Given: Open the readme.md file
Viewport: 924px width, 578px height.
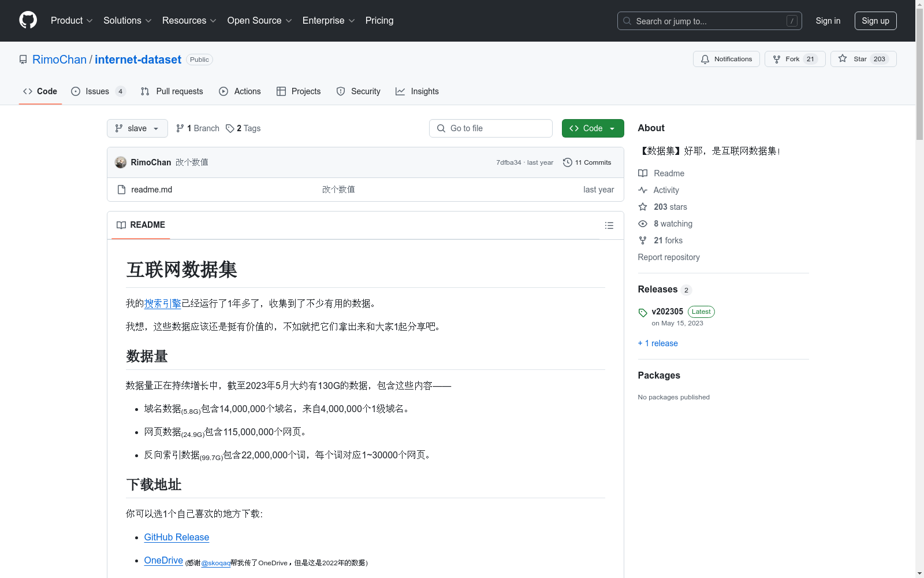Looking at the screenshot, I should 152,190.
